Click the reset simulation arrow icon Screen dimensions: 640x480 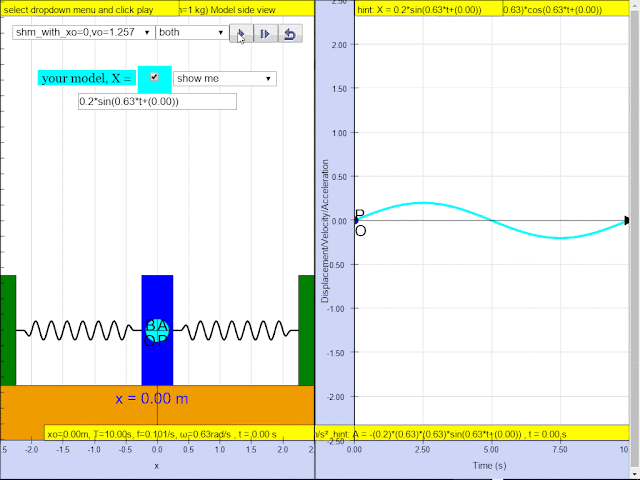290,33
